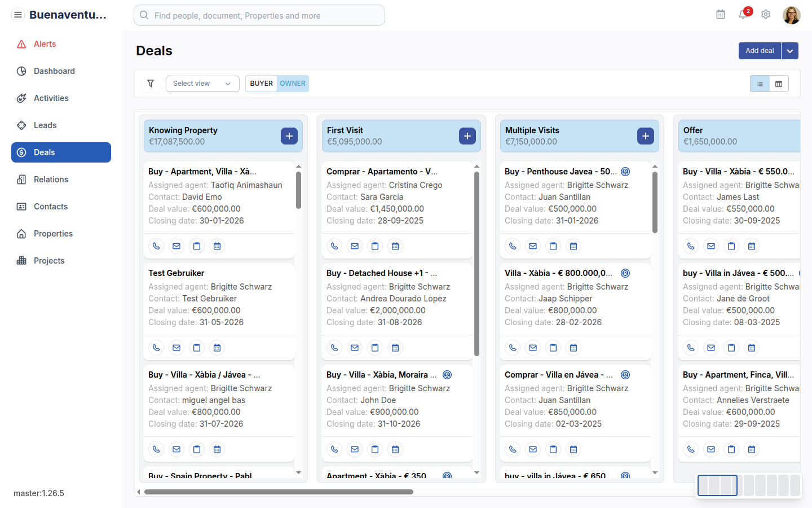The image size is (812, 508).
Task: Click First Visit column vertical scrollbar
Action: coord(476,264)
